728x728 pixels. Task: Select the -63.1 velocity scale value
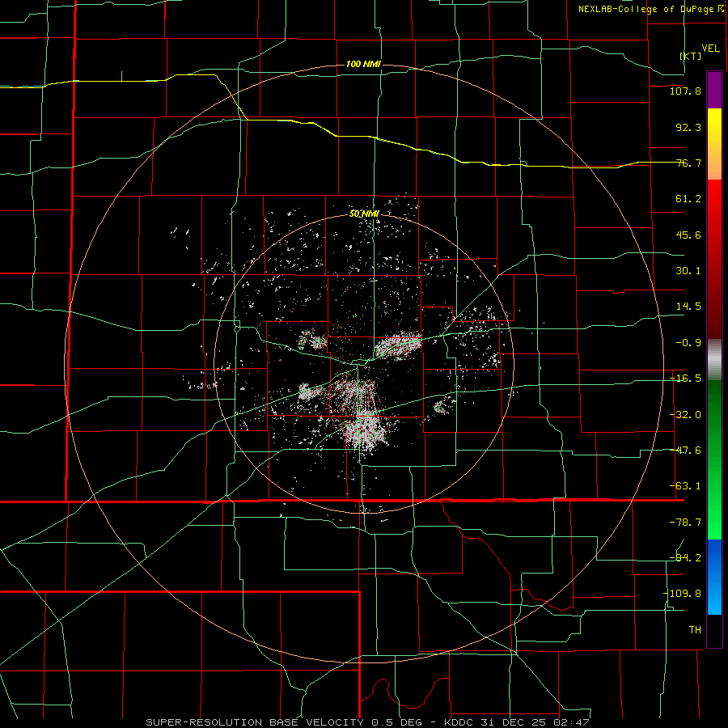pyautogui.click(x=685, y=486)
